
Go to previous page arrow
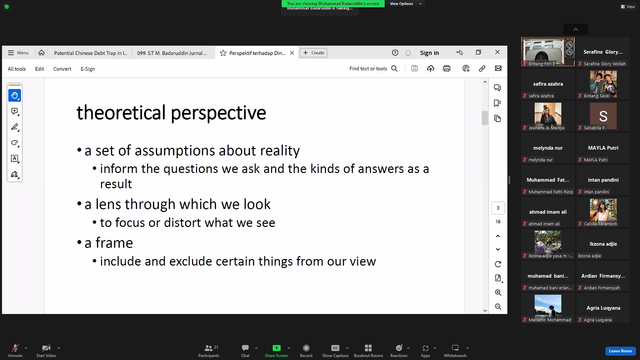[x=498, y=236]
